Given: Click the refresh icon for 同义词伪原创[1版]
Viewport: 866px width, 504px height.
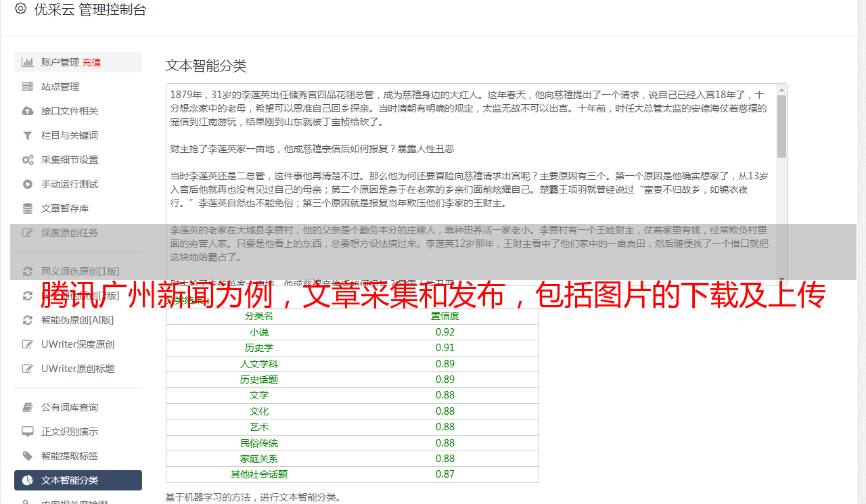Looking at the screenshot, I should click(28, 271).
